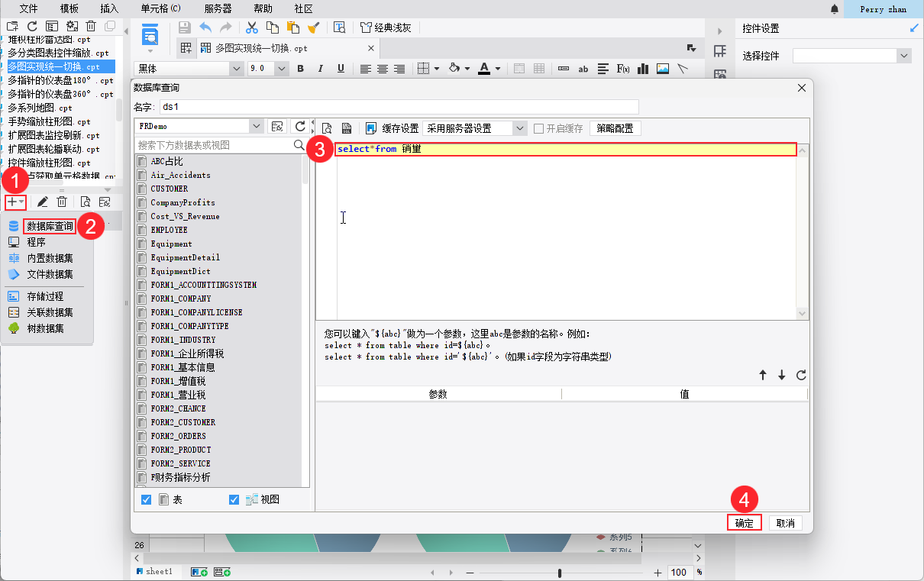Click the SQL preview magnifier icon
This screenshot has width=924, height=581.
coord(326,128)
